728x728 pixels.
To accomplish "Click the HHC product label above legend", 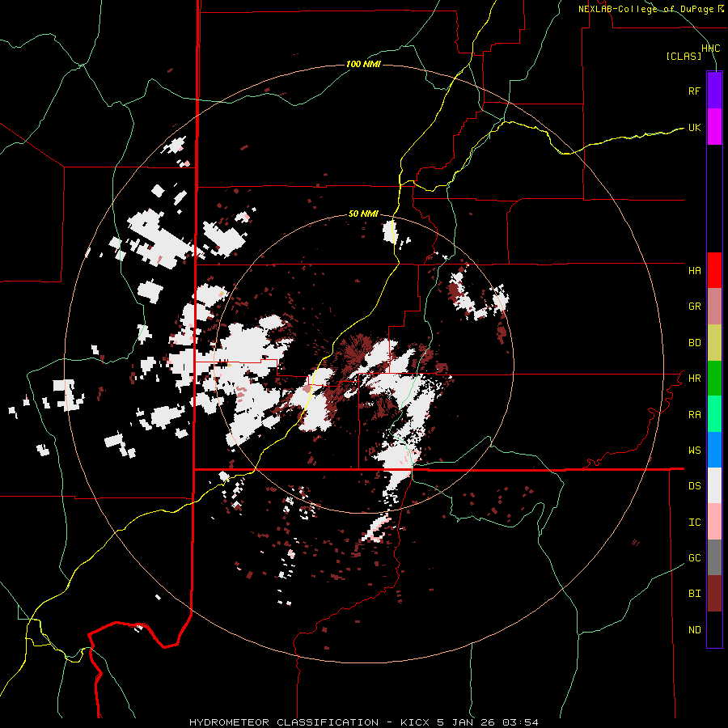I will (710, 49).
